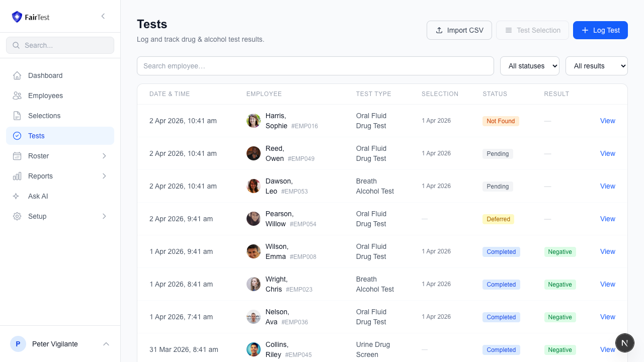Viewport: 644px width, 362px height.
Task: Click the Log Test button
Action: click(600, 30)
